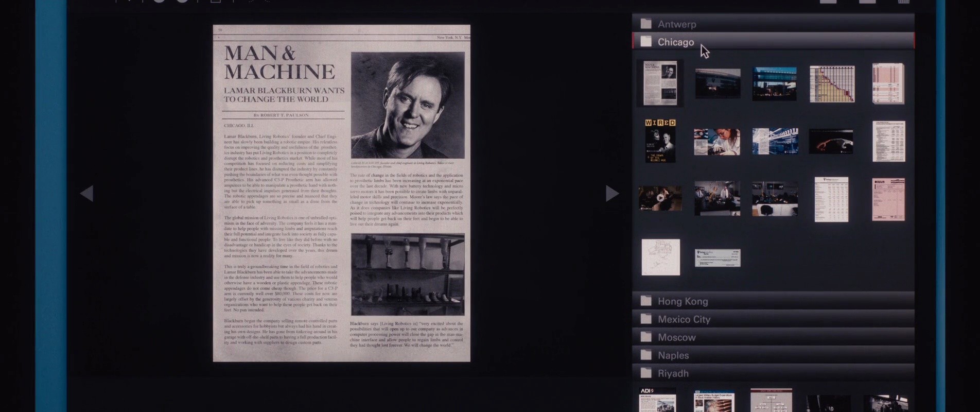This screenshot has height=412, width=980.
Task: Open the workshop technicians photo thumbnail
Action: point(717,198)
